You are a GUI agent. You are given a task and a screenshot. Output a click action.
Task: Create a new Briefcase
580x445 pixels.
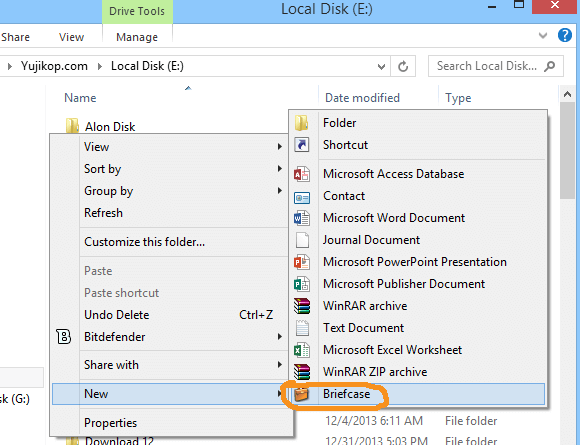[418, 394]
